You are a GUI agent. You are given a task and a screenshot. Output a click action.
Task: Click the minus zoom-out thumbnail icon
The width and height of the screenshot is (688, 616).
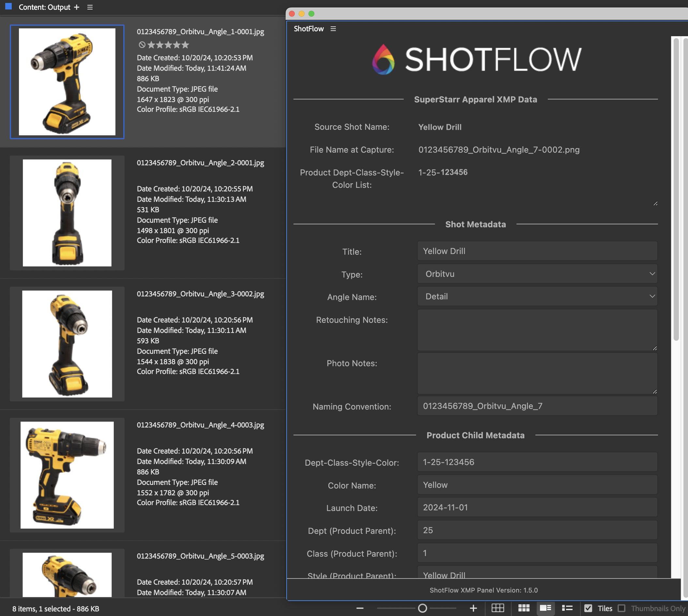(360, 608)
